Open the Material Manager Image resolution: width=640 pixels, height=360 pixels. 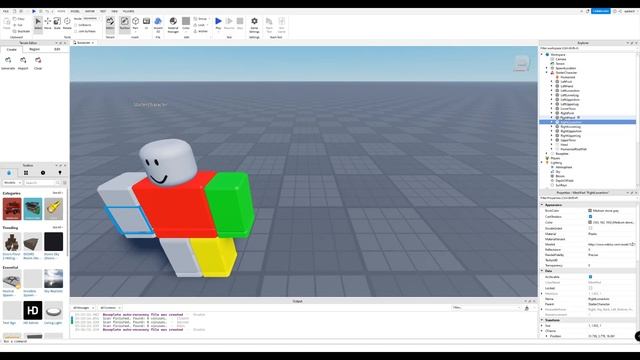tap(173, 24)
